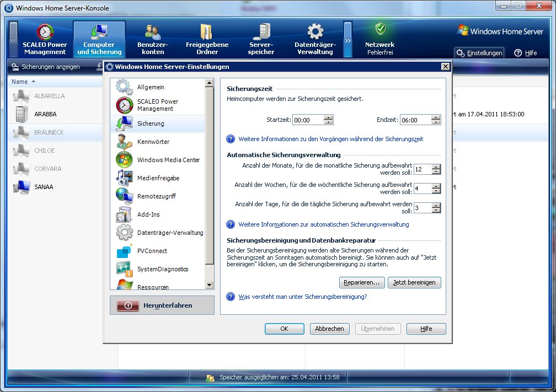
Task: Click Sicherungen anzeigen toolbar button
Action: pyautogui.click(x=45, y=67)
